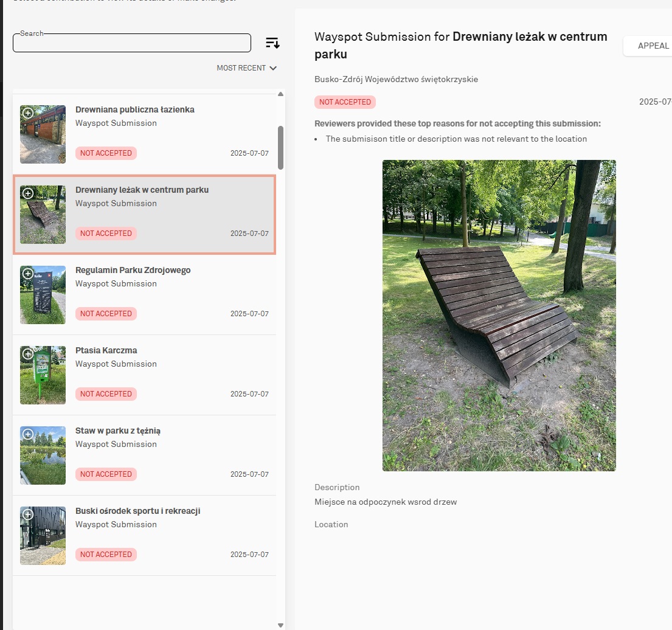The image size is (672, 630).
Task: Click the scroll up arrow in submissions list
Action: point(281,94)
